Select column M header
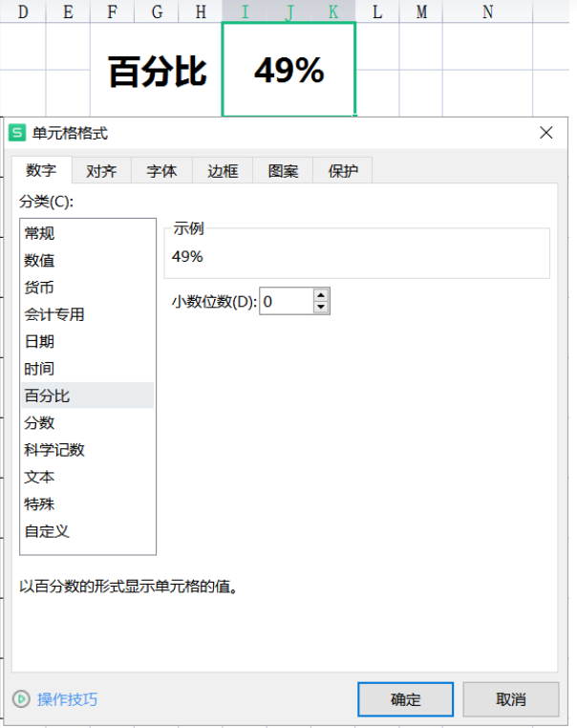Screen dimensions: 577x728 (421, 11)
